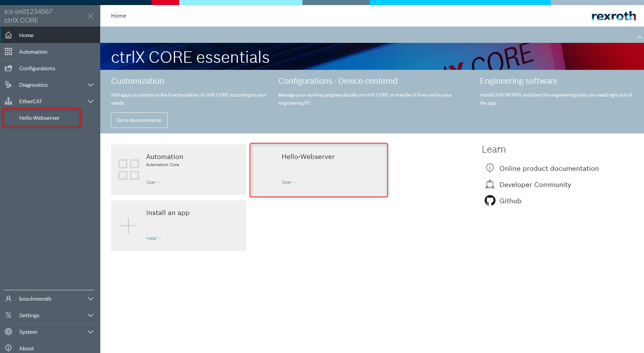Click the Home icon in sidebar
The width and height of the screenshot is (644, 353).
tap(8, 35)
